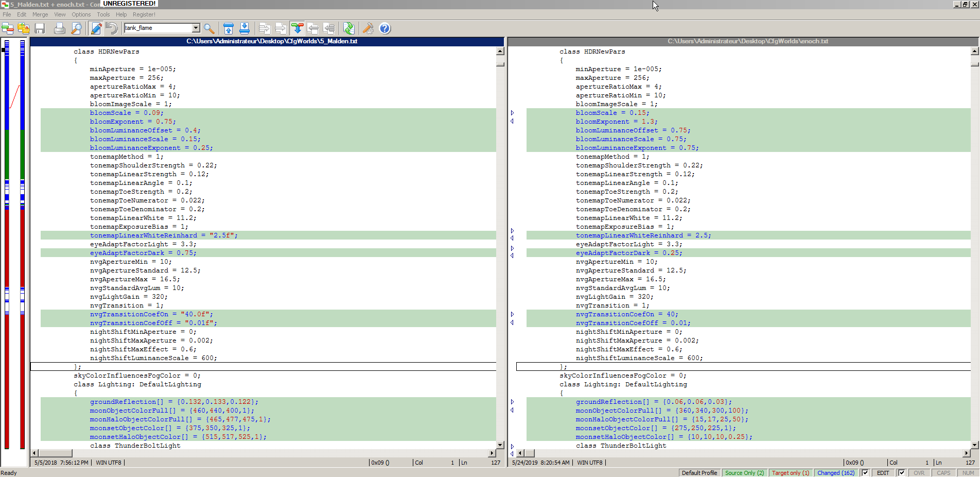
Task: Toggle the checkbox left of EDIT
Action: 865,473
